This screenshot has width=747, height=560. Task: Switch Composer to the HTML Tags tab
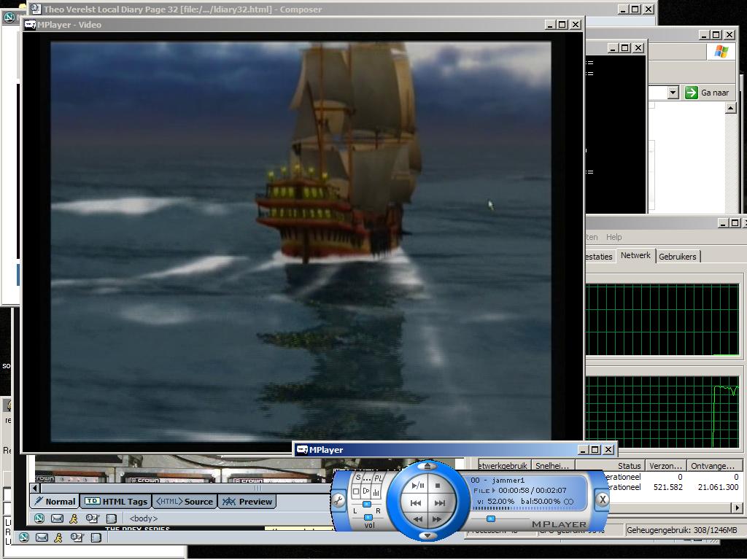(x=115, y=502)
